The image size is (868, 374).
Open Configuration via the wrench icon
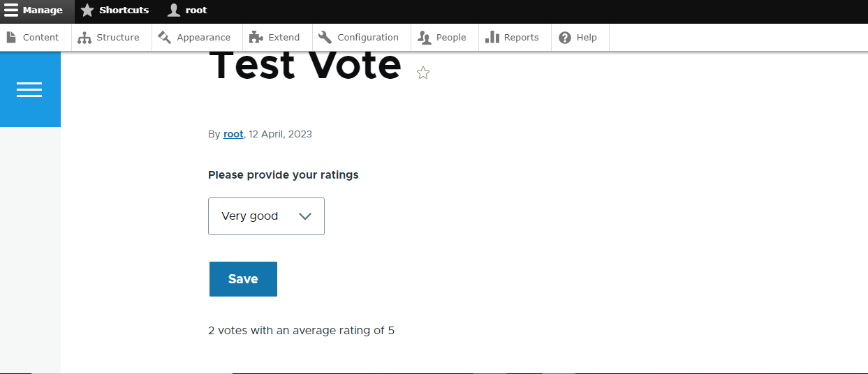tap(325, 38)
